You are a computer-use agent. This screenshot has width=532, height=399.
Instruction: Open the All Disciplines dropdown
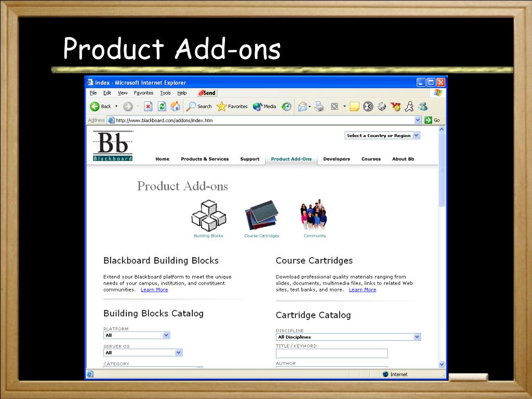point(349,337)
